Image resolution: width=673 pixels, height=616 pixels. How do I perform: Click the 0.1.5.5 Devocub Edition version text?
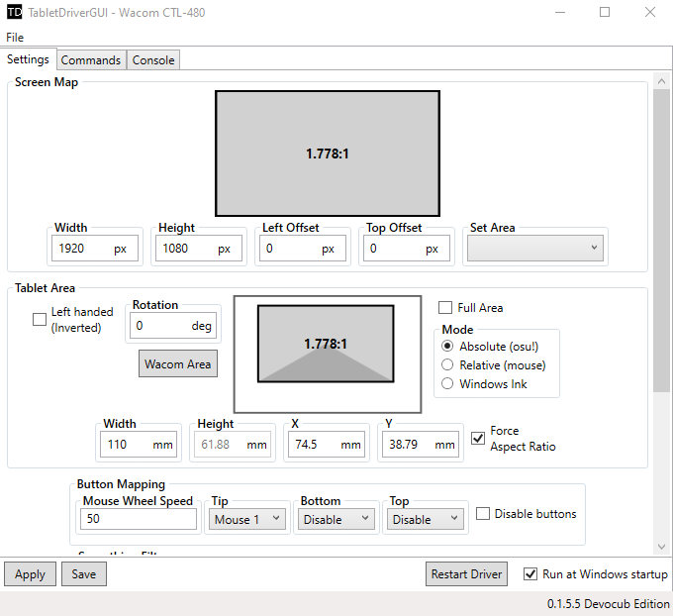[609, 603]
